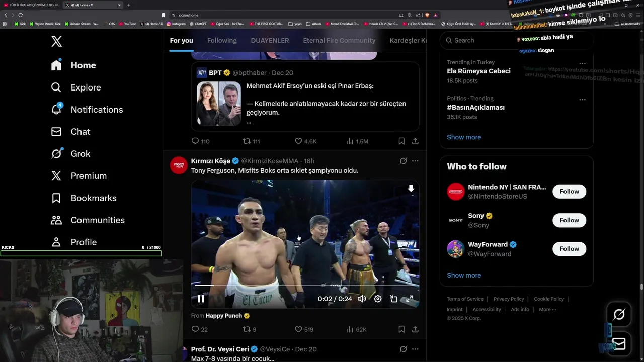The height and width of the screenshot is (362, 644).
Task: Open Eternal Fire Community tab
Action: pos(339,40)
